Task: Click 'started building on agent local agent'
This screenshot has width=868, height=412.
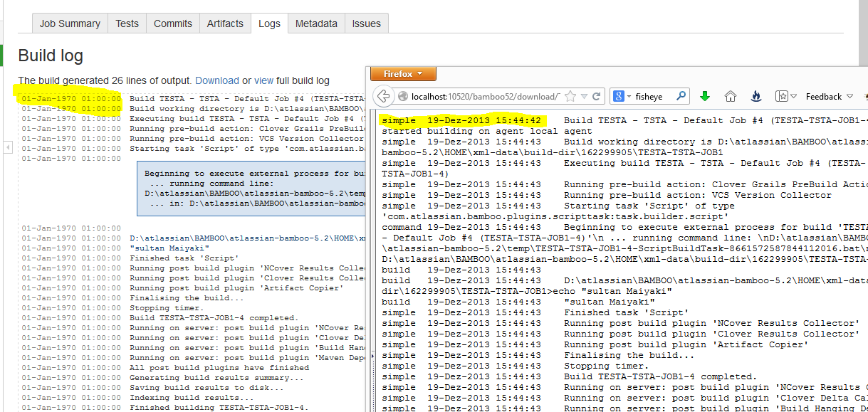Action: (x=486, y=131)
